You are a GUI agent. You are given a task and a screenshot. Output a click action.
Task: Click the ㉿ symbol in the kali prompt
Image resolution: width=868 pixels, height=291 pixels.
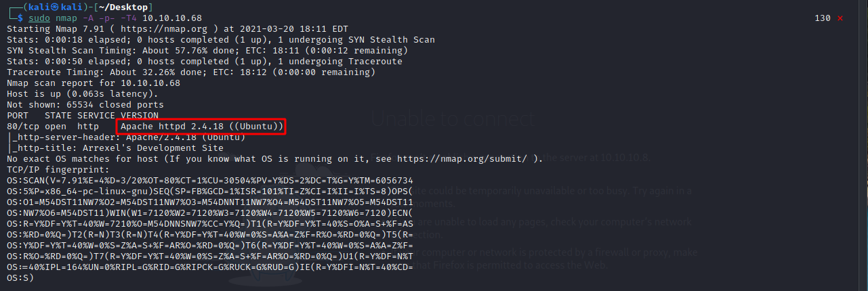pyautogui.click(x=43, y=7)
